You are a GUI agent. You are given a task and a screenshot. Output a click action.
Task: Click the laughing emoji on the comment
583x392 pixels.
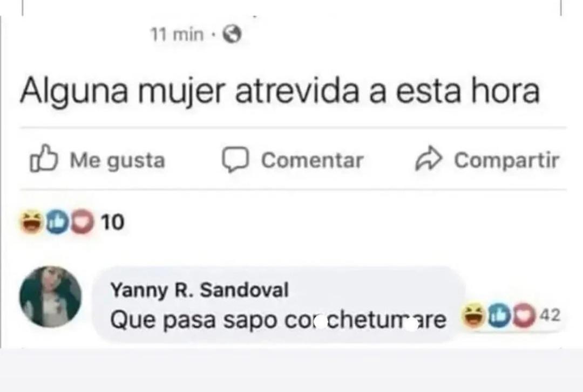473,316
